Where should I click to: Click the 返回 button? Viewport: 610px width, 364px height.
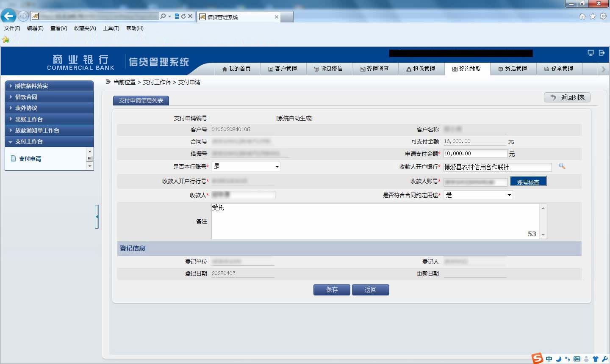(371, 290)
